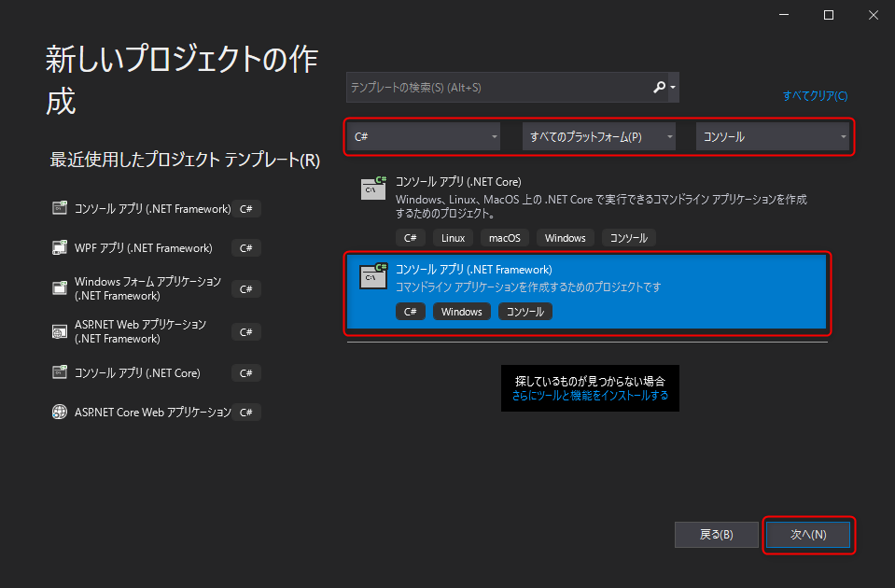Click the コンソール tag on .NET Core template

click(629, 237)
